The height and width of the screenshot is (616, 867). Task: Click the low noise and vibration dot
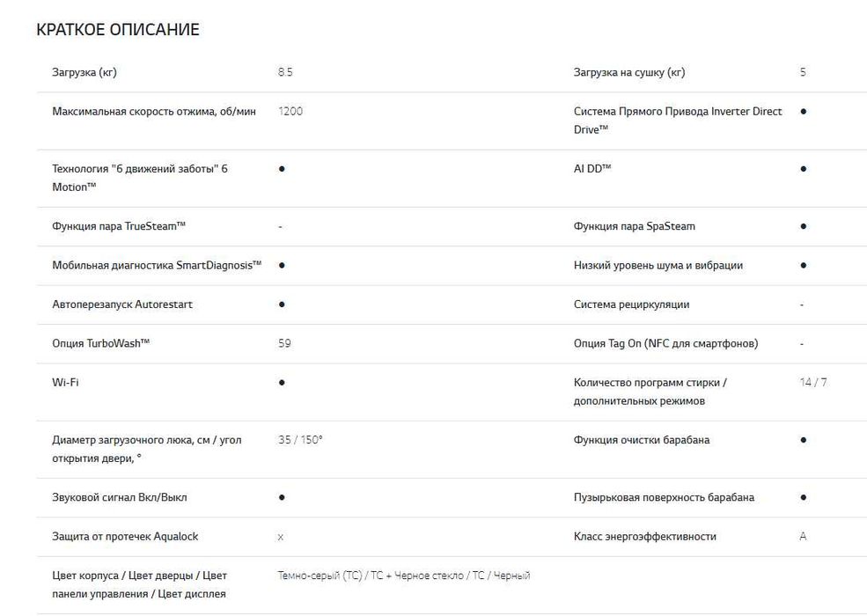(803, 265)
